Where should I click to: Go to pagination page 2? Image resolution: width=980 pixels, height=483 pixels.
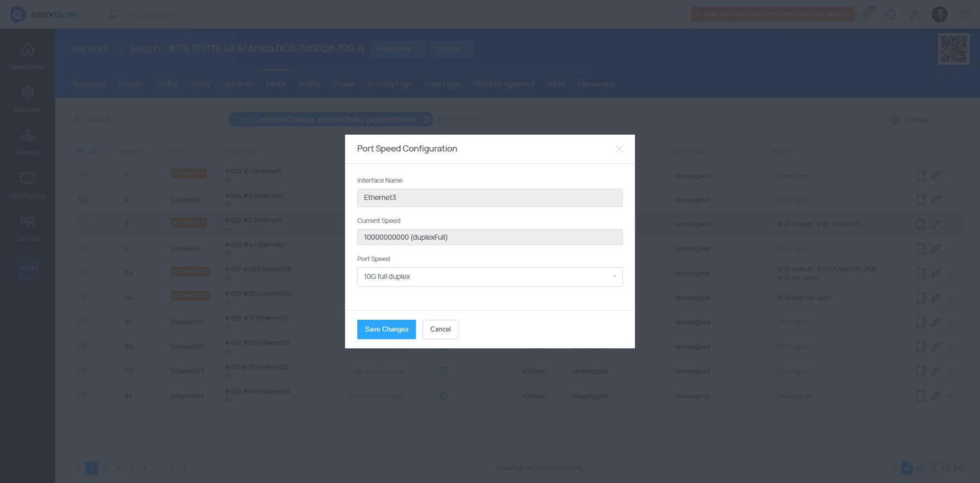(105, 468)
